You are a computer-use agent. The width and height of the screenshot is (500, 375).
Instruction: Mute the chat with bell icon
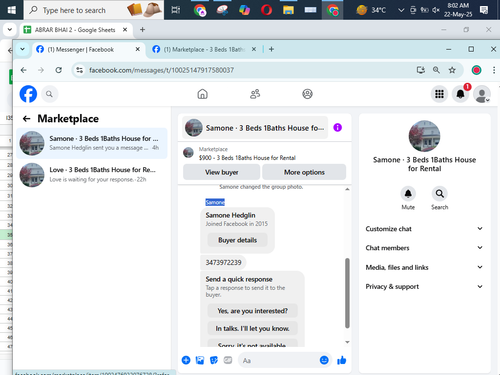408,194
